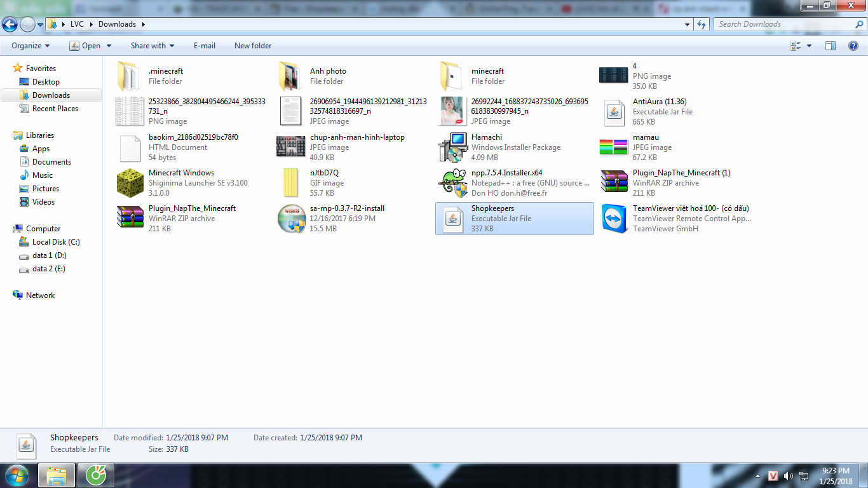868x488 pixels.
Task: Open Recent Places in Favorites
Action: 55,109
